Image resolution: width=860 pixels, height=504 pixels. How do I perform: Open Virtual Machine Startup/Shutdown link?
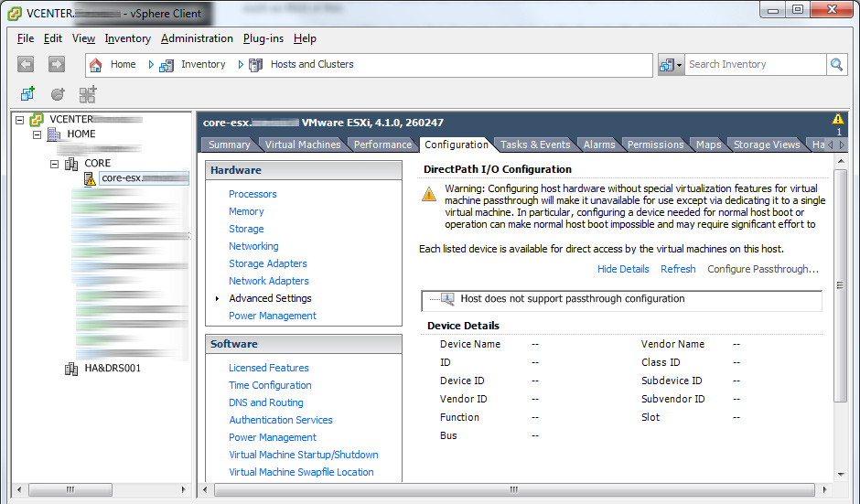point(304,455)
